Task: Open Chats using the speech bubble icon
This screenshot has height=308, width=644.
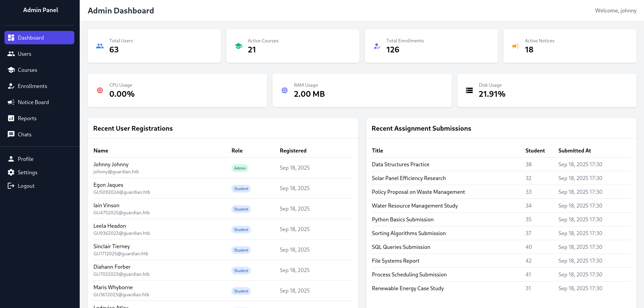Action: tap(11, 134)
